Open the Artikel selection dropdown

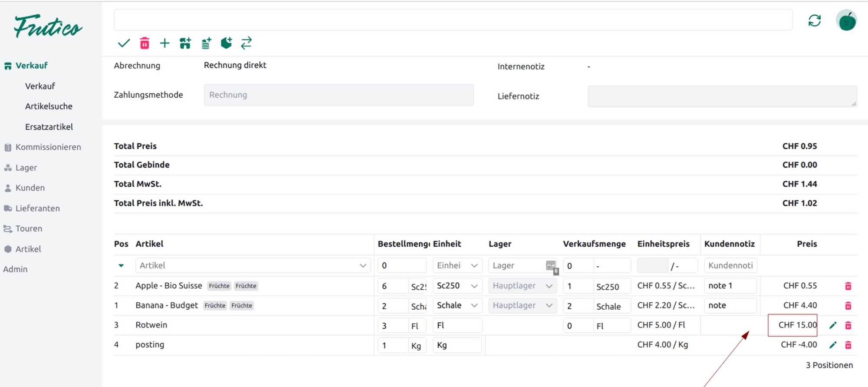[x=253, y=265]
